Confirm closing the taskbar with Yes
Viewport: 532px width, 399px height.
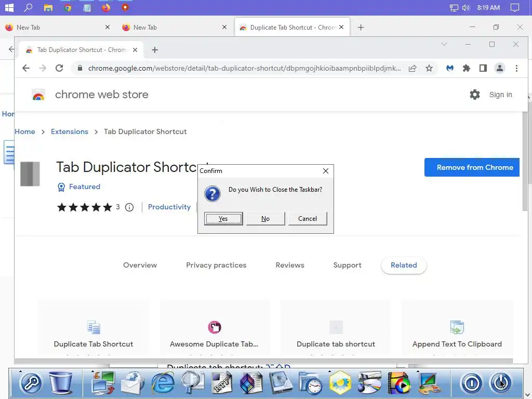(223, 219)
